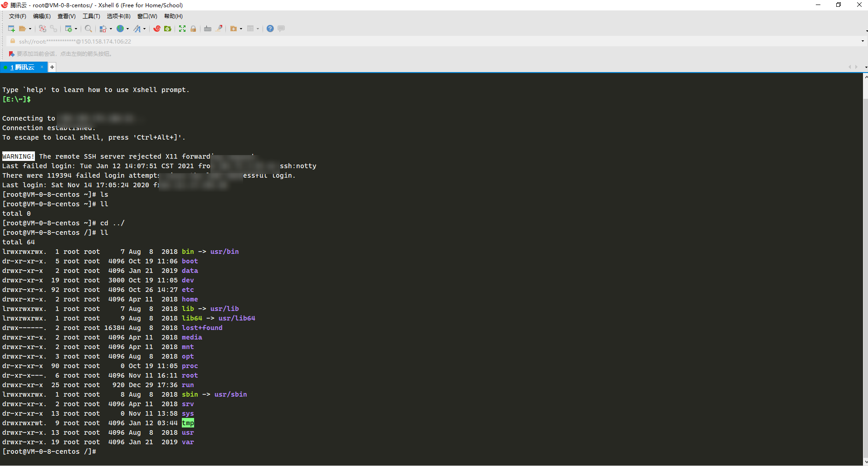This screenshot has width=868, height=466.
Task: Click the new folder plus icon
Action: coord(234,29)
